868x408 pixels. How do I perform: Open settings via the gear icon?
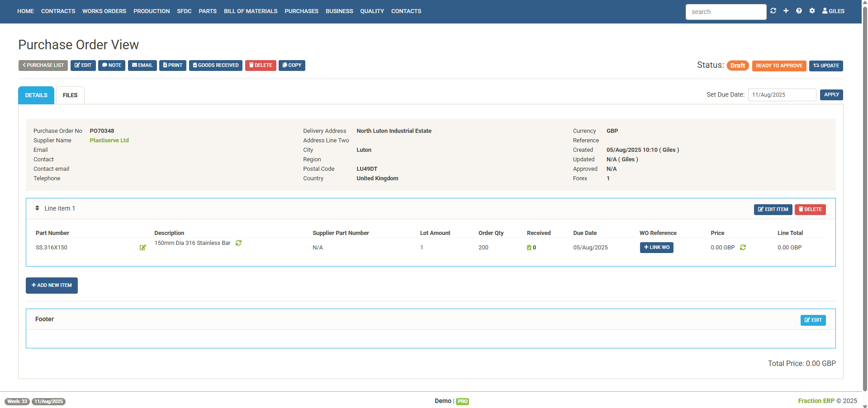(812, 11)
